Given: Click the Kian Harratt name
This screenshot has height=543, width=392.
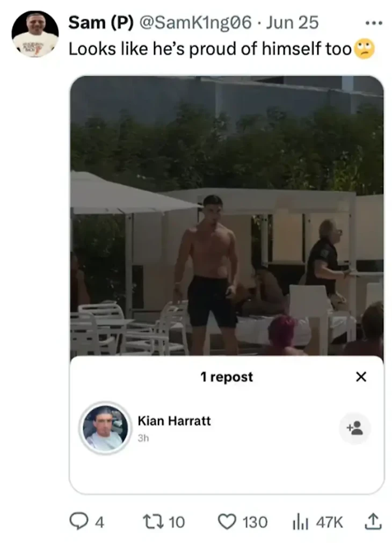Looking at the screenshot, I should tap(174, 421).
